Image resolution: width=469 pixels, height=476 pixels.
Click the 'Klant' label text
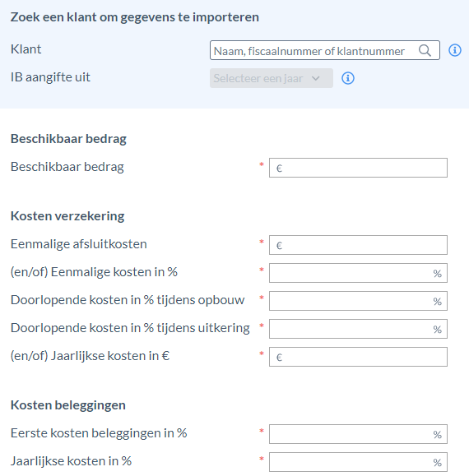(26, 49)
